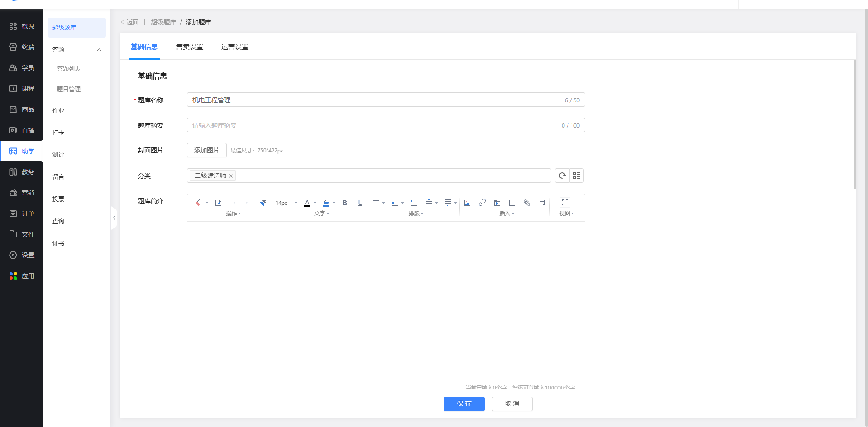Expand the 排版 toolbar group menu

tap(415, 213)
